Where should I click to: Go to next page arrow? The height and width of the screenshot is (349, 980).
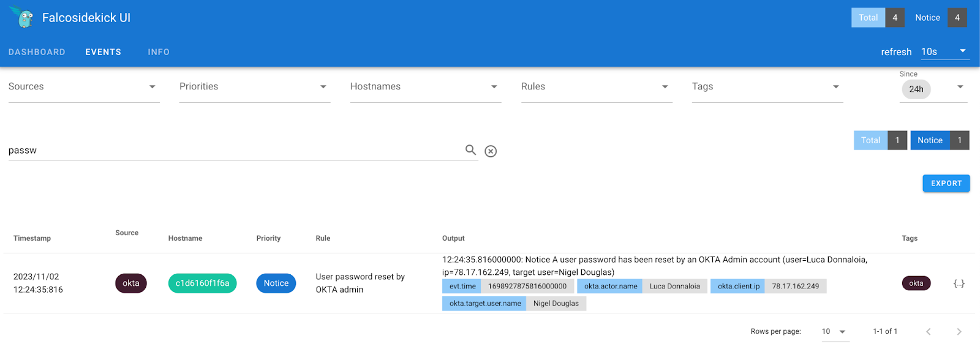click(959, 331)
